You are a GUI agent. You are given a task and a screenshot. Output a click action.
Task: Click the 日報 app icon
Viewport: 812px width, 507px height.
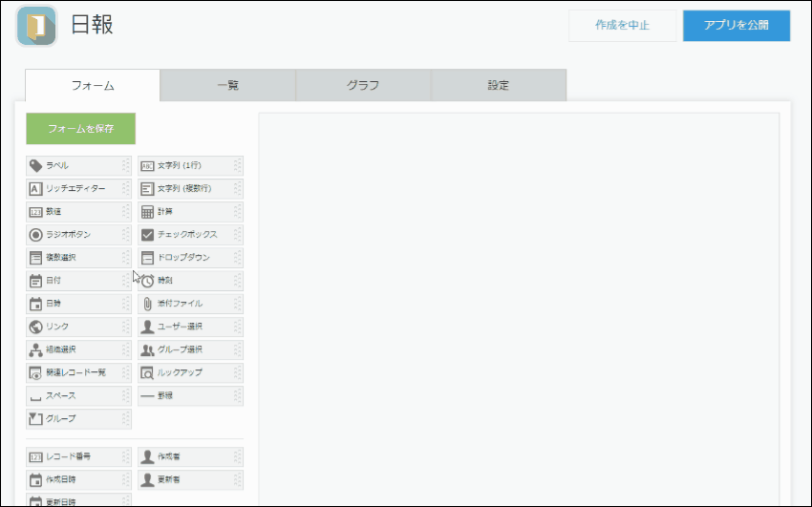(x=36, y=27)
